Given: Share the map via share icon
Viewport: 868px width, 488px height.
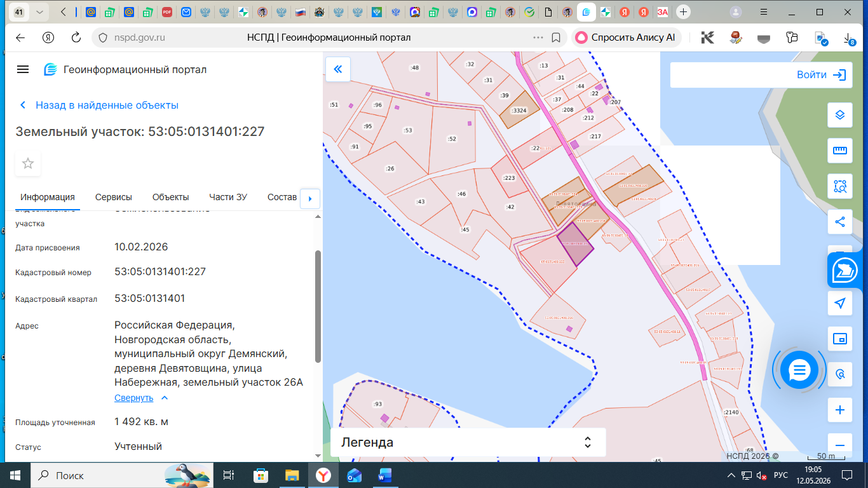Looking at the screenshot, I should 840,222.
